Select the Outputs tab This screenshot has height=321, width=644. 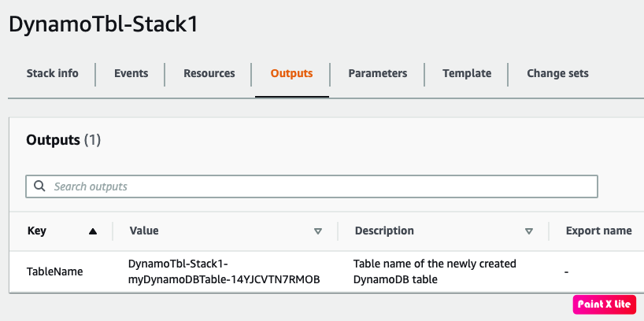tap(291, 73)
